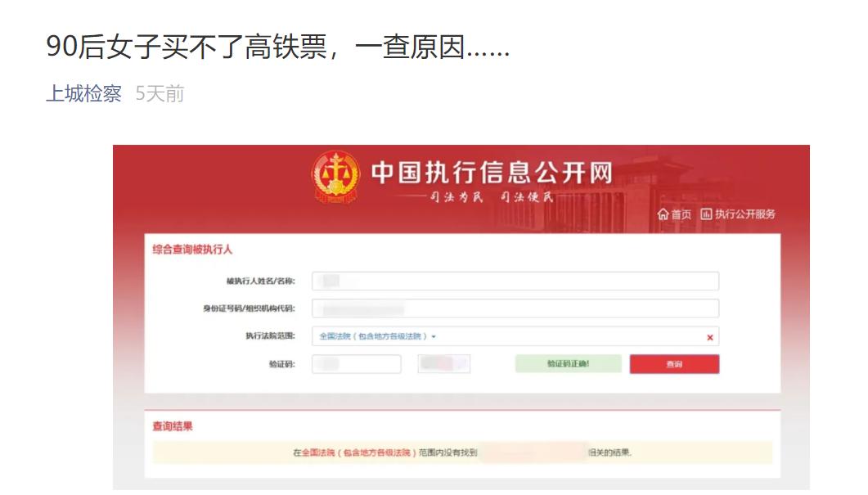This screenshot has width=868, height=495.
Task: Click the 验证码 input field
Action: [357, 364]
